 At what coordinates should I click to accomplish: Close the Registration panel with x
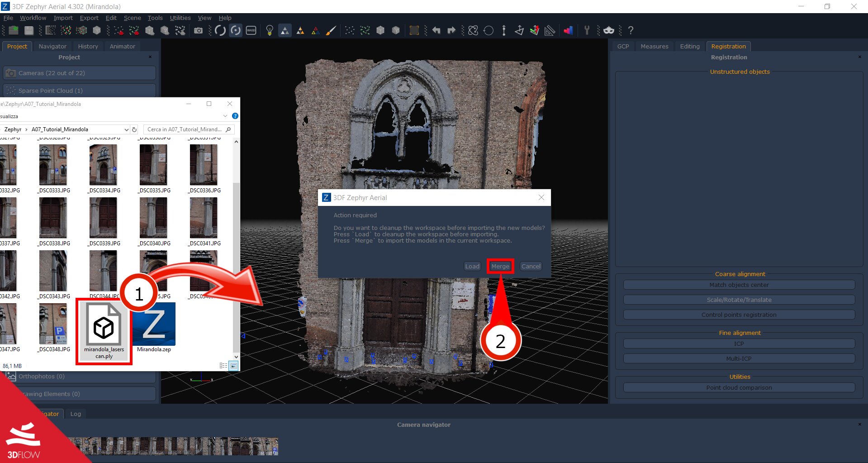click(860, 57)
